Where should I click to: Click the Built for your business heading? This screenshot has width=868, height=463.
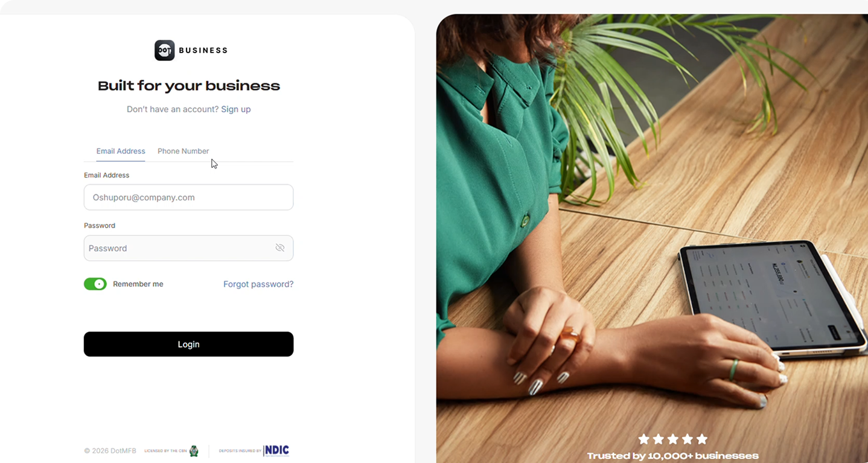(x=189, y=86)
